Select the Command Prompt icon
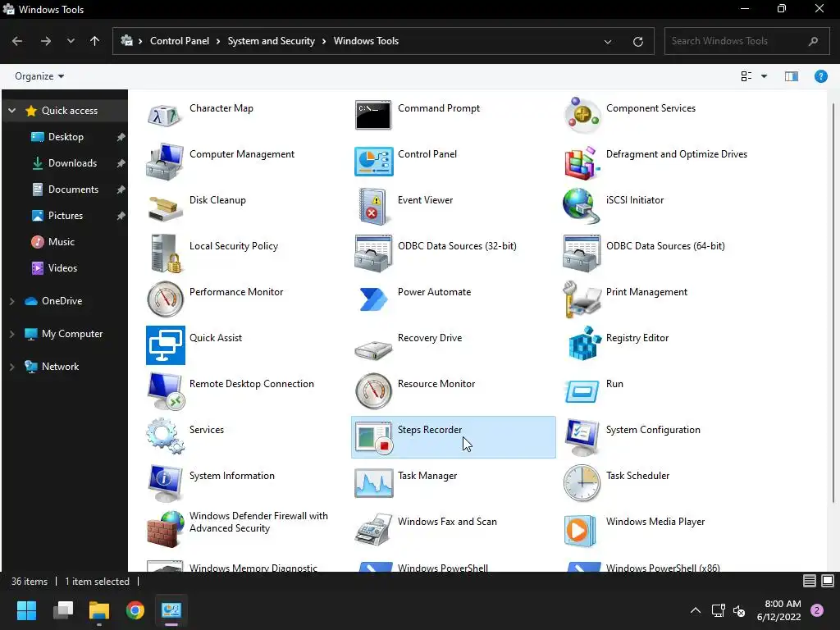The image size is (840, 630). (x=373, y=115)
